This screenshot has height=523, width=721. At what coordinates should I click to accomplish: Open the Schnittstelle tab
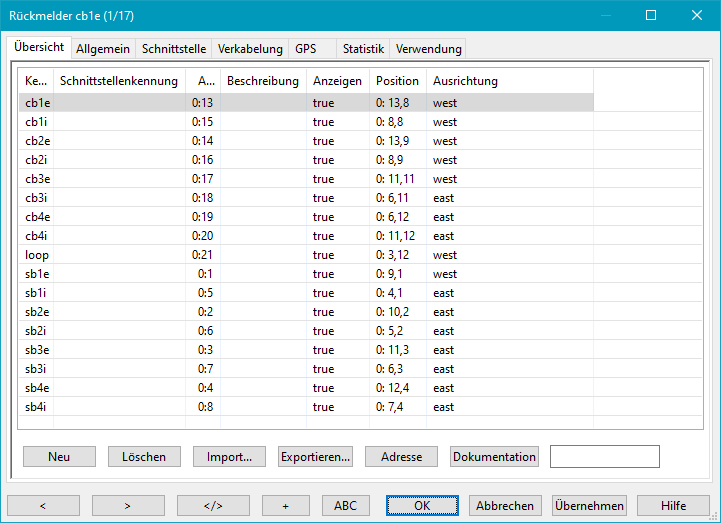[174, 48]
